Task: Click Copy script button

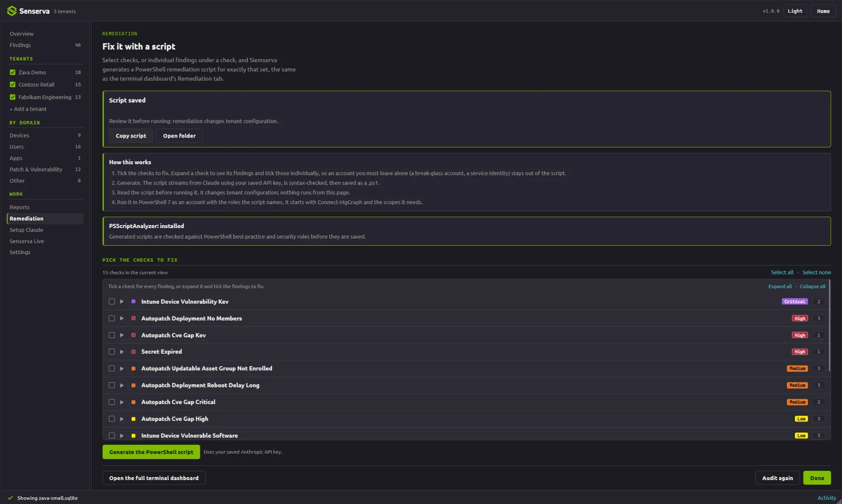Action: (131, 136)
